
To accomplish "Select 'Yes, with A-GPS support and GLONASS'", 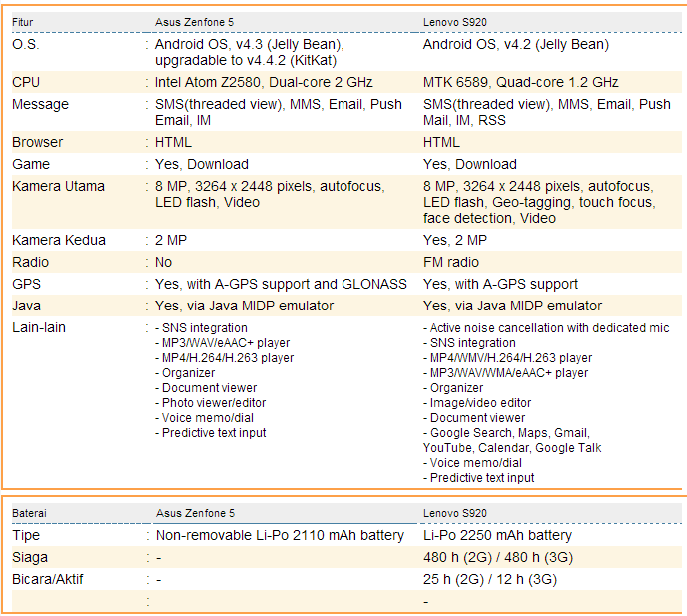I will [x=281, y=284].
